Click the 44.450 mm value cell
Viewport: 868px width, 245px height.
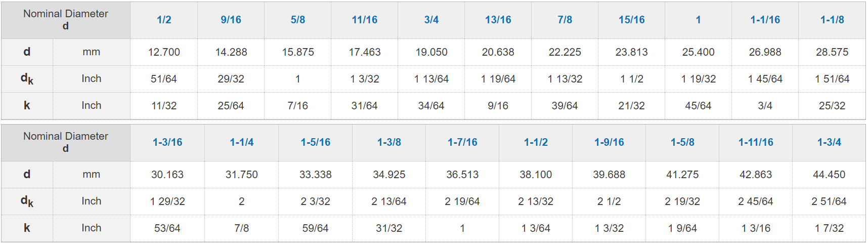point(829,175)
